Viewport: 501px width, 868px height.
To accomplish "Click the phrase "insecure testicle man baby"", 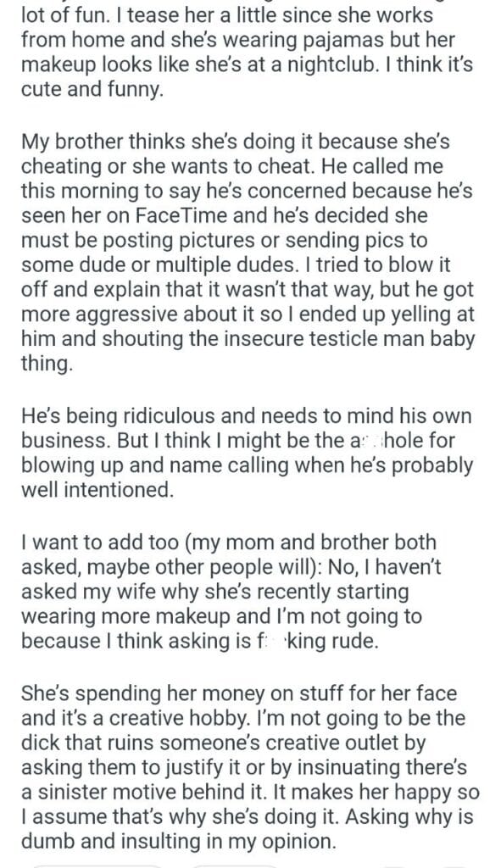I will click(x=349, y=339).
